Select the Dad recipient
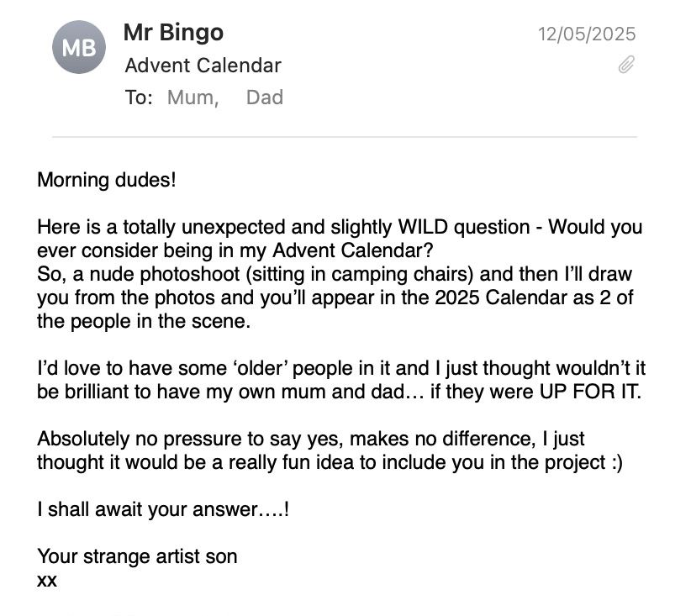The height and width of the screenshot is (616, 691). pyautogui.click(x=264, y=97)
